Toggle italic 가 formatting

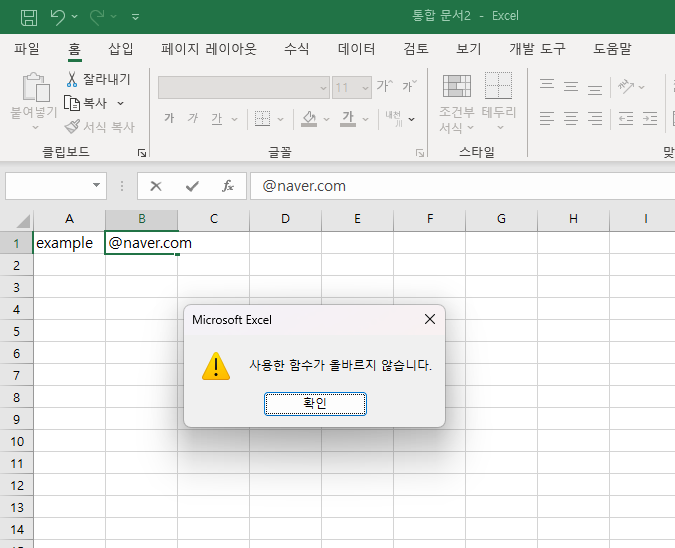coord(192,118)
